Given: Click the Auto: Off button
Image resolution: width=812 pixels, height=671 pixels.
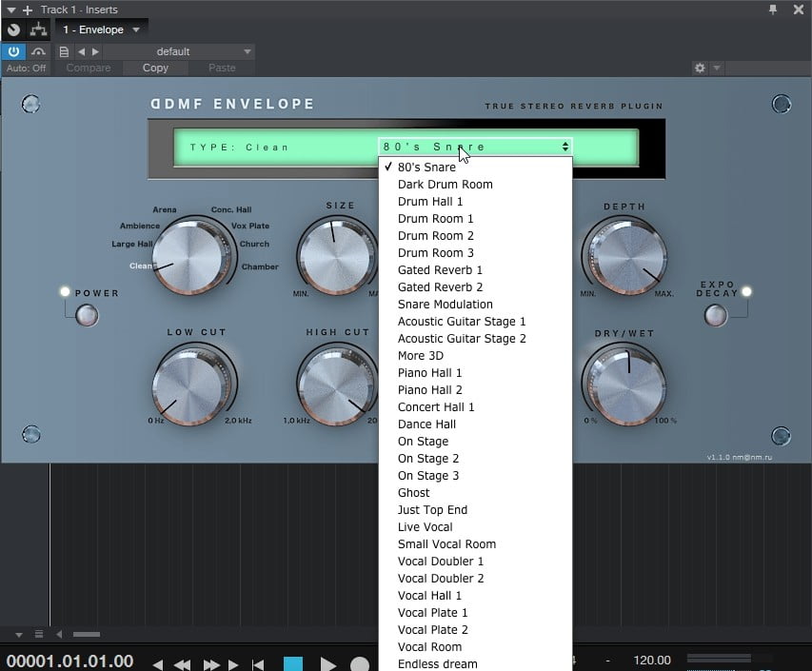Looking at the screenshot, I should pos(26,68).
